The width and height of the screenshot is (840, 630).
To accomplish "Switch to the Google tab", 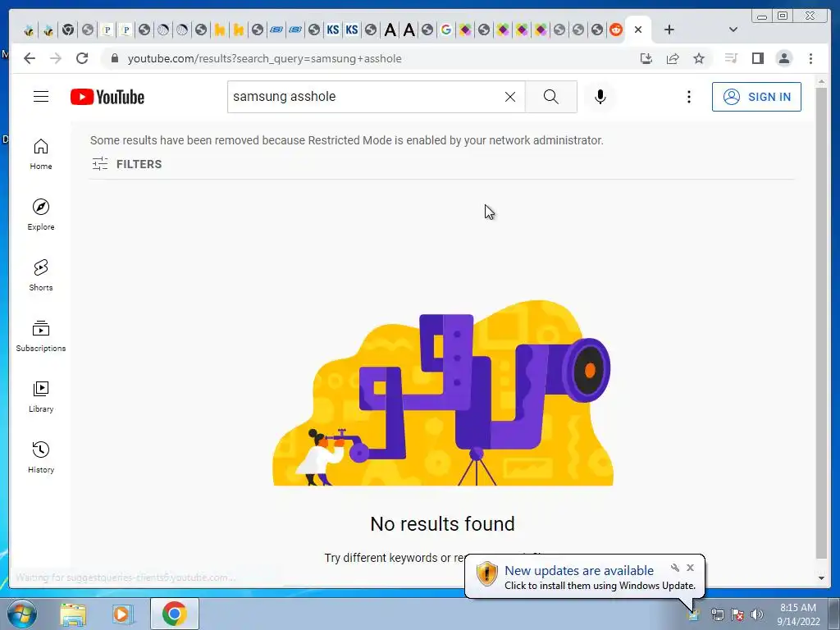I will point(446,30).
